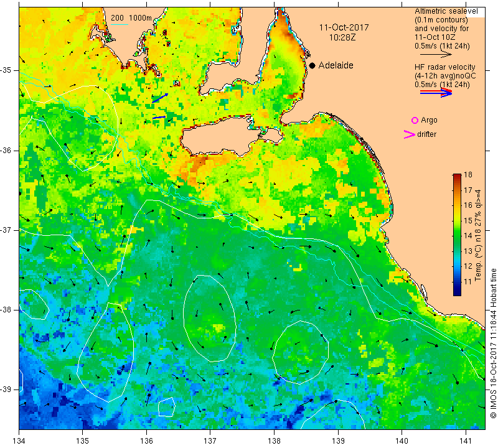
Task: Click the '200 1000m' depth contour label
Action: (131, 18)
